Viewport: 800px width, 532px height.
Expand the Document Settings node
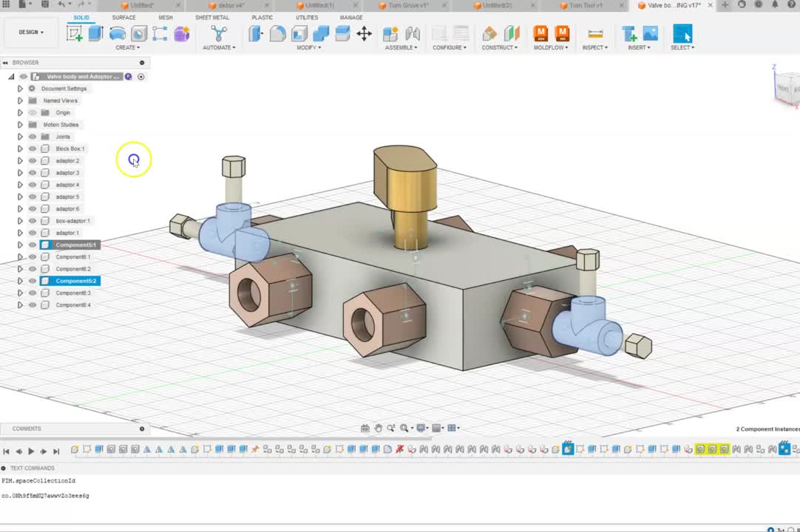click(x=20, y=89)
